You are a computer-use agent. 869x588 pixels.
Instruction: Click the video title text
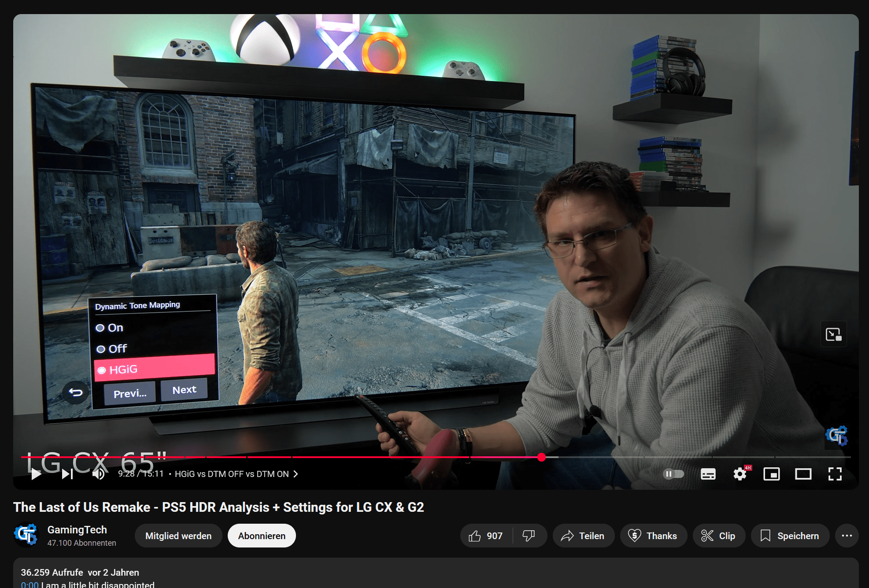(218, 507)
